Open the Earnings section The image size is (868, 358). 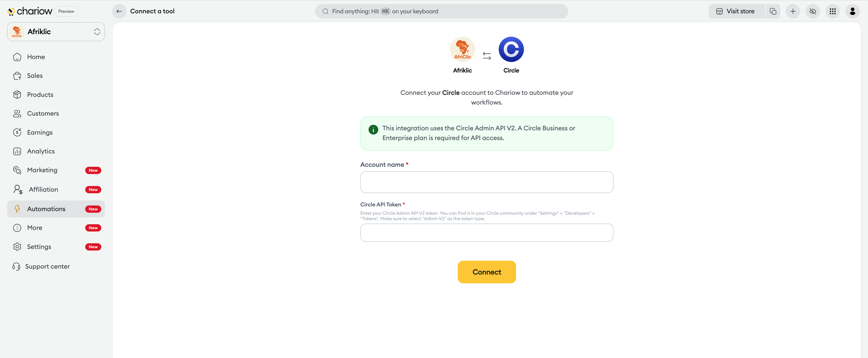[x=39, y=132]
